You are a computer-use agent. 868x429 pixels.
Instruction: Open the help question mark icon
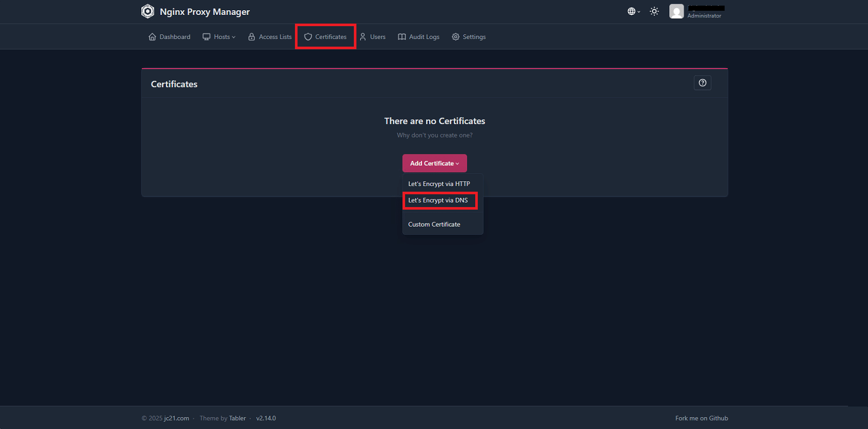pyautogui.click(x=703, y=83)
